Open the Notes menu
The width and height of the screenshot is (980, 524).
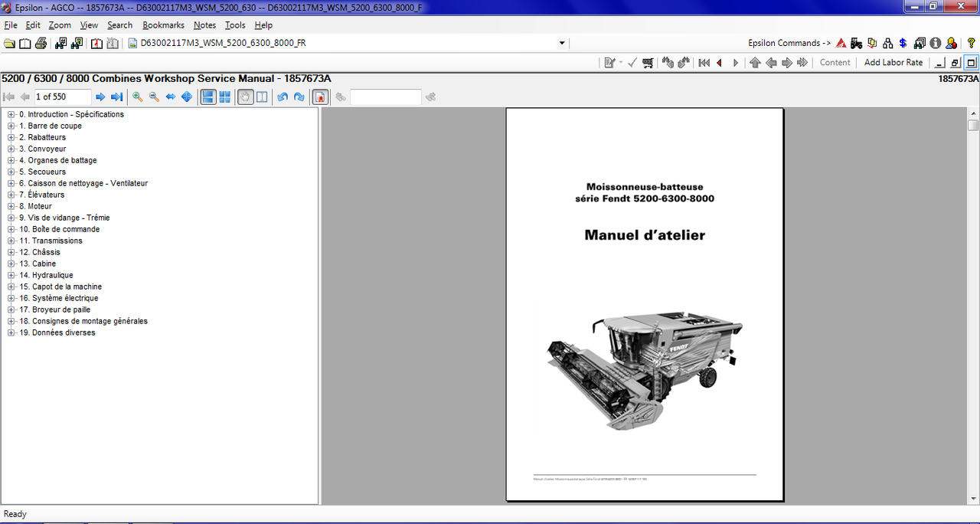pos(204,25)
